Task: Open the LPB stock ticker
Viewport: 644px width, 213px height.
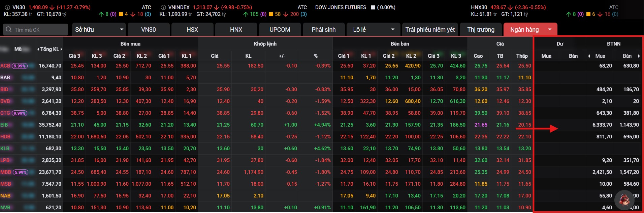Action: tap(5, 160)
